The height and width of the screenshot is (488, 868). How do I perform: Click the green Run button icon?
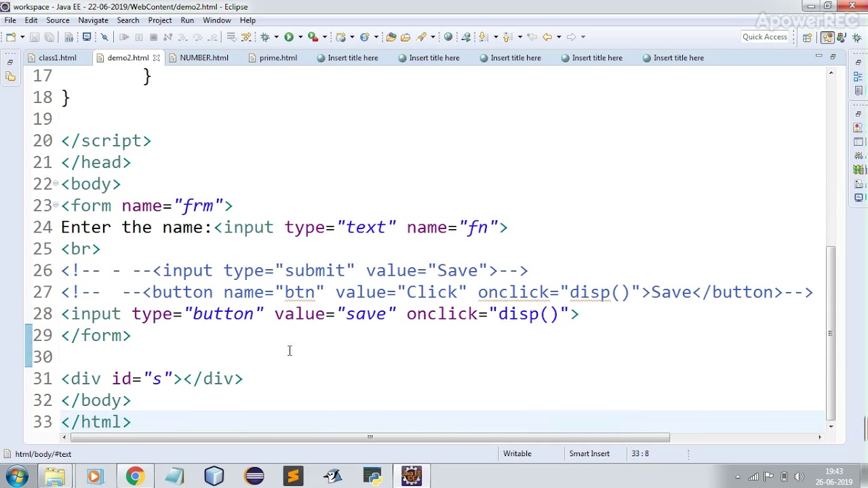click(289, 37)
